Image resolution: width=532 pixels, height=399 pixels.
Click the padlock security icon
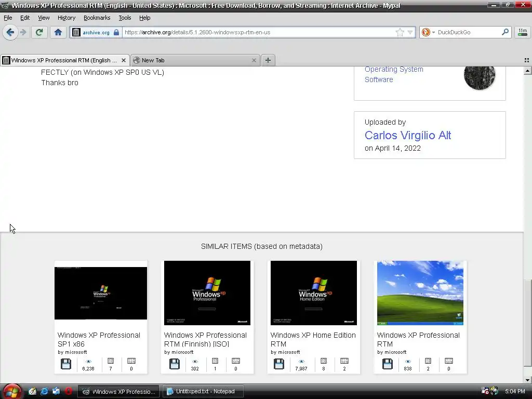click(116, 32)
